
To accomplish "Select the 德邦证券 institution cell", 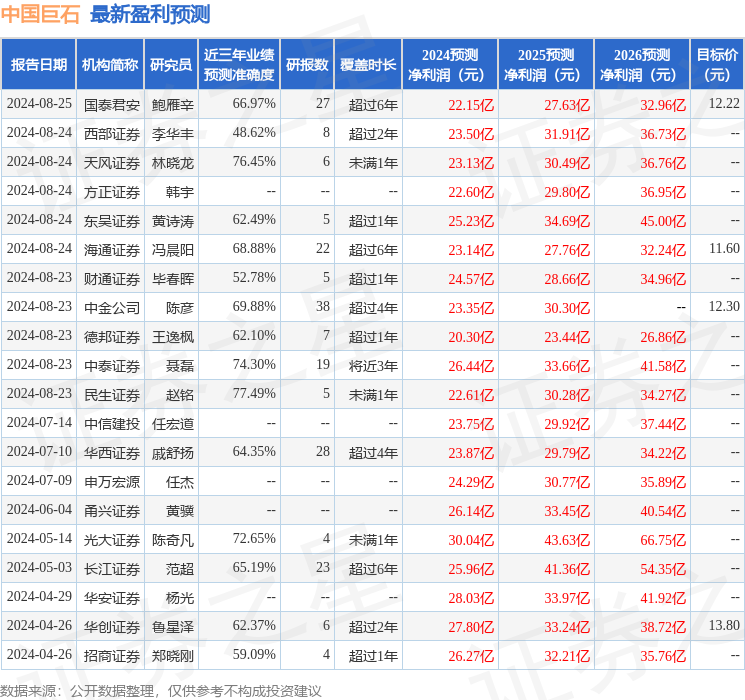I will tap(112, 336).
